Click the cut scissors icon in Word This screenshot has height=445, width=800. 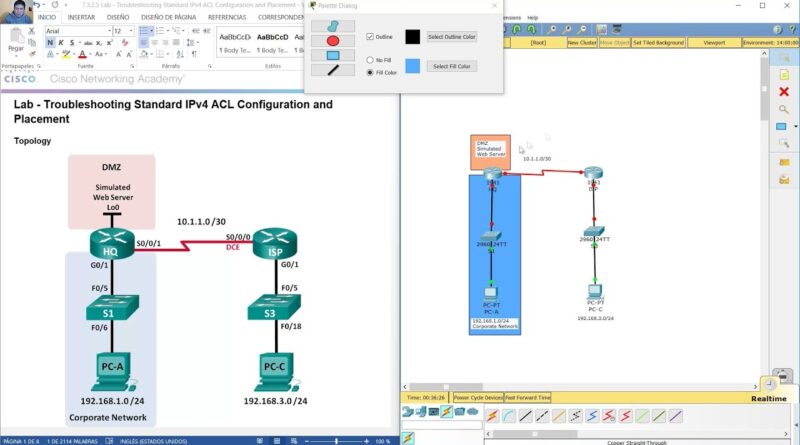click(x=32, y=31)
